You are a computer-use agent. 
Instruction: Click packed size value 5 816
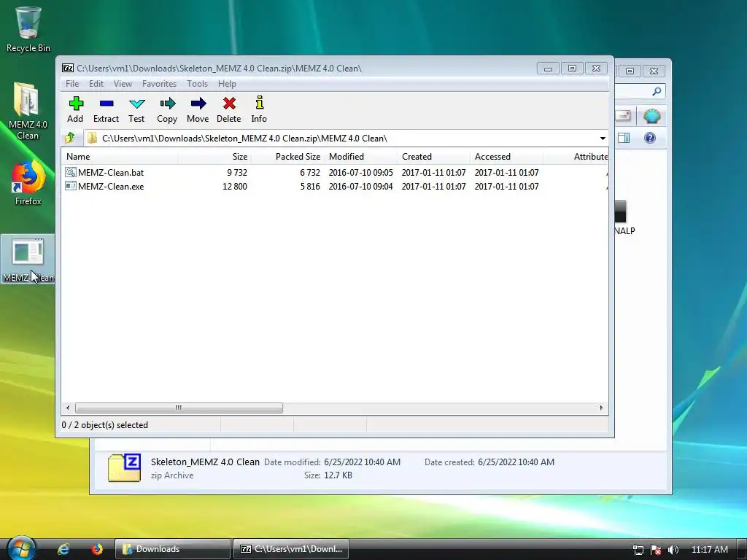tap(309, 186)
